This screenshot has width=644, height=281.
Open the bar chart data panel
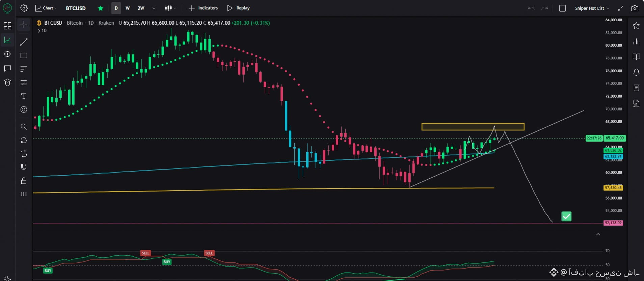pyautogui.click(x=636, y=42)
